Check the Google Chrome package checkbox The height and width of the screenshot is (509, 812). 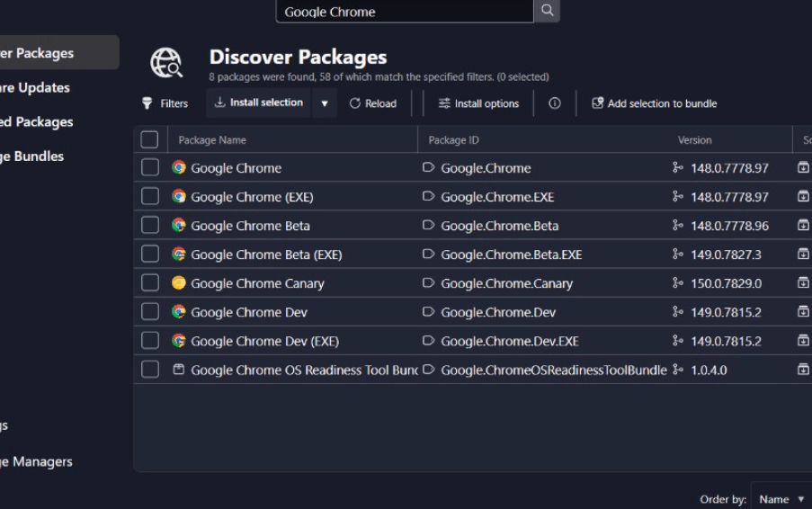150,167
